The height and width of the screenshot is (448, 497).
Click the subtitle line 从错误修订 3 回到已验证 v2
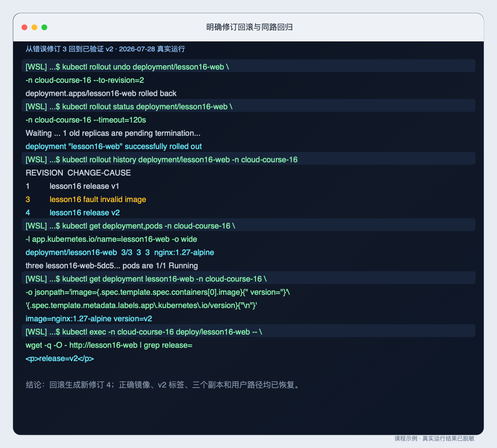[105, 49]
